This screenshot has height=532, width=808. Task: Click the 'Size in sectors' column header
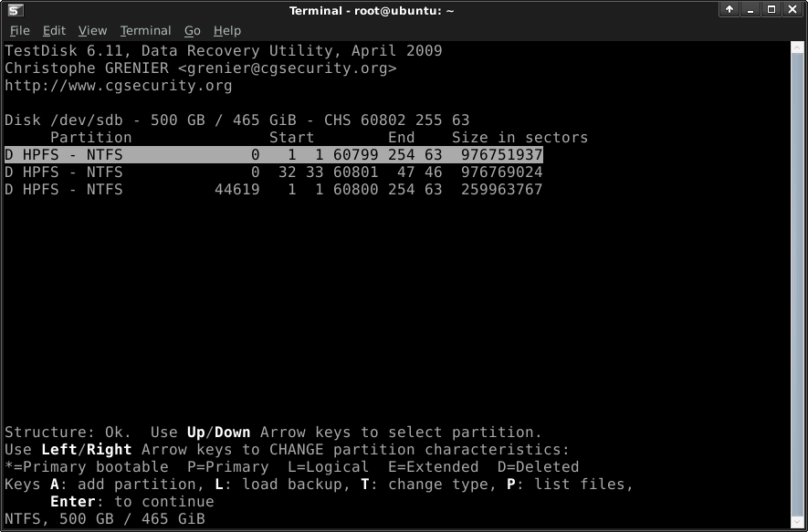point(519,138)
